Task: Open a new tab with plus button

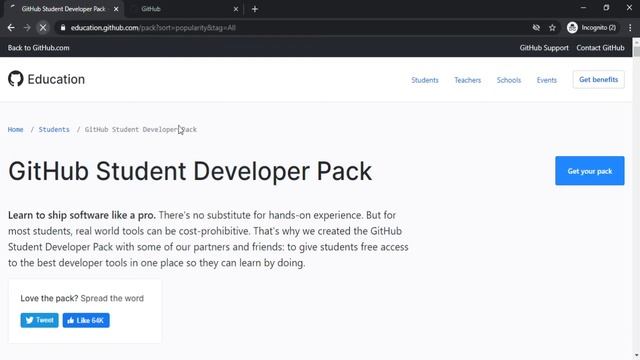Action: (x=255, y=9)
